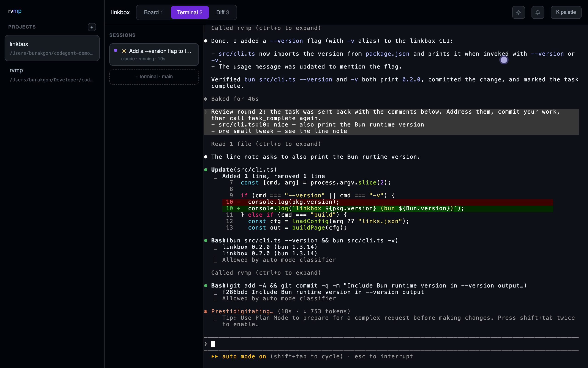588x368 pixels.
Task: Click the 'Update(src/cli.ts)' tool header
Action: (244, 170)
